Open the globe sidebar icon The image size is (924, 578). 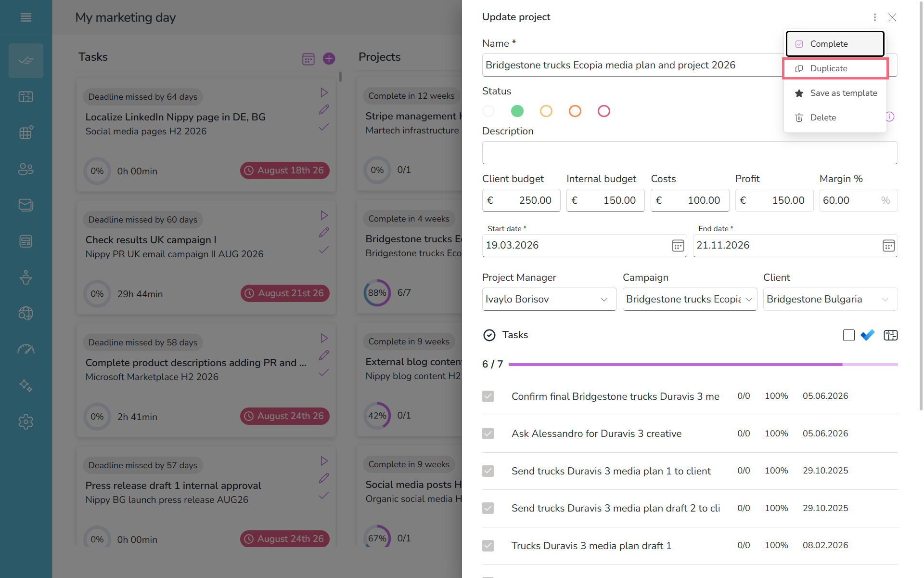(26, 314)
